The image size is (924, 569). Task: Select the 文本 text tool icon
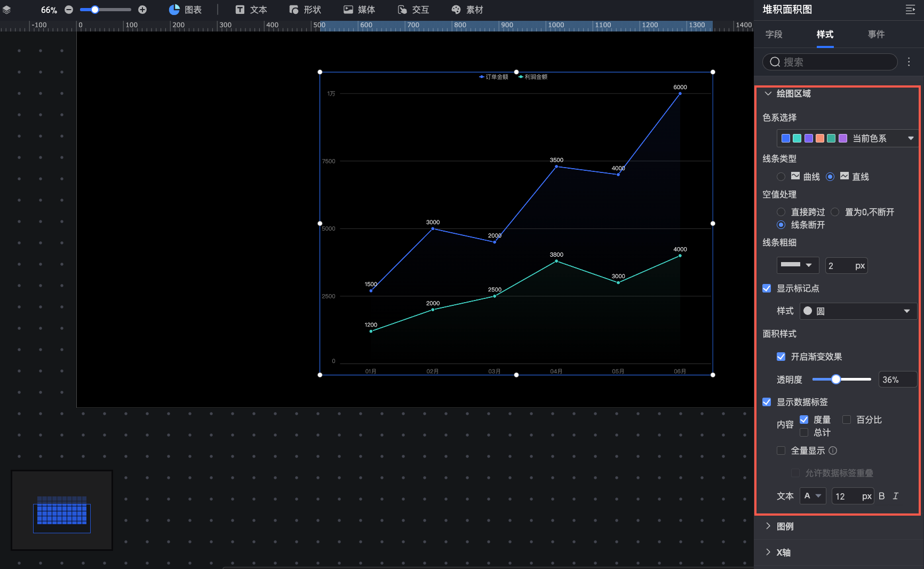coord(240,10)
